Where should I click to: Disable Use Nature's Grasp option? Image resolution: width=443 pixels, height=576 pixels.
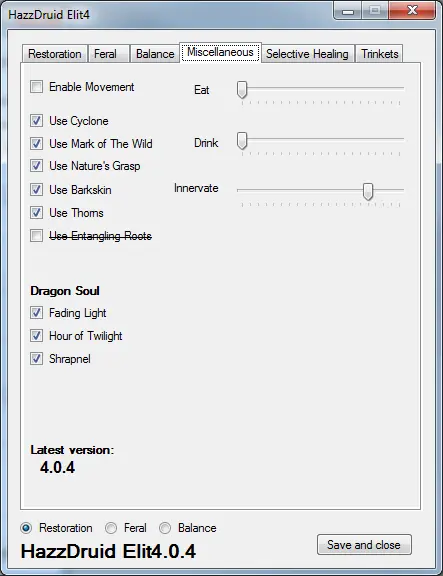tap(36, 166)
